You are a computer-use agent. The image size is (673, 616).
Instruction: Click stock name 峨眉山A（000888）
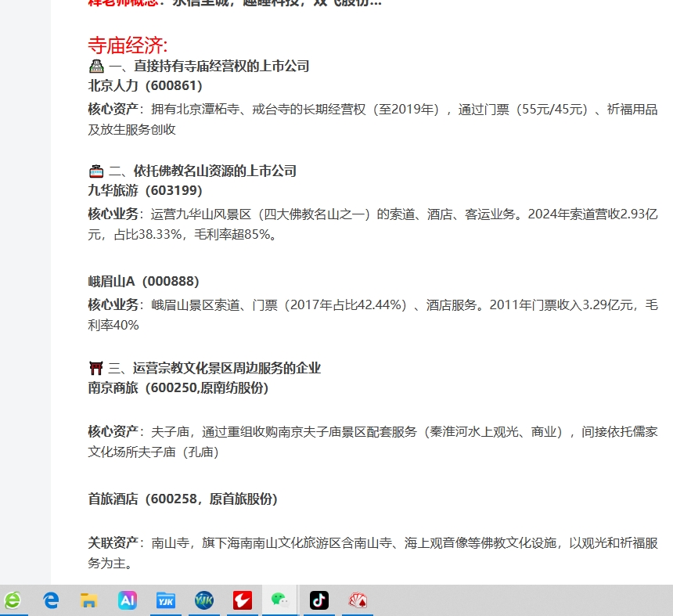point(143,281)
